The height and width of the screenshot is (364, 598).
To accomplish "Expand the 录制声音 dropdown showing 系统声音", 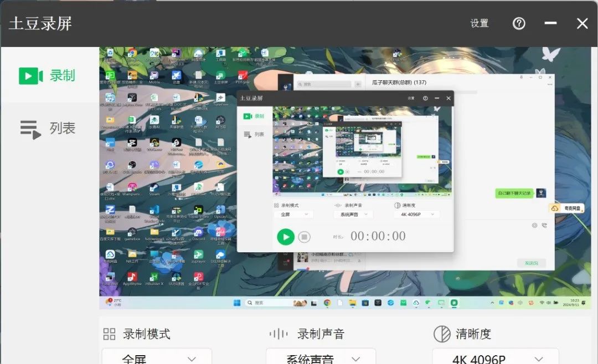I will [x=321, y=358].
